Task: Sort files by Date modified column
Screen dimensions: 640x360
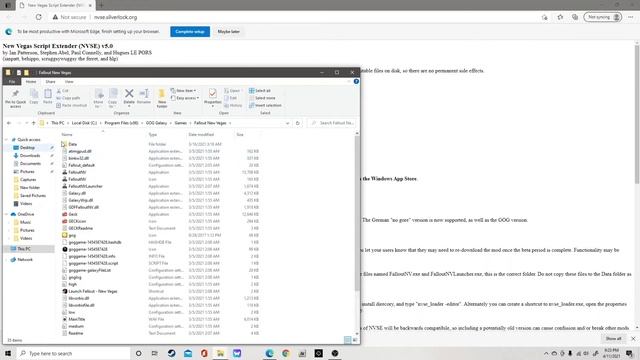Action: click(x=201, y=134)
